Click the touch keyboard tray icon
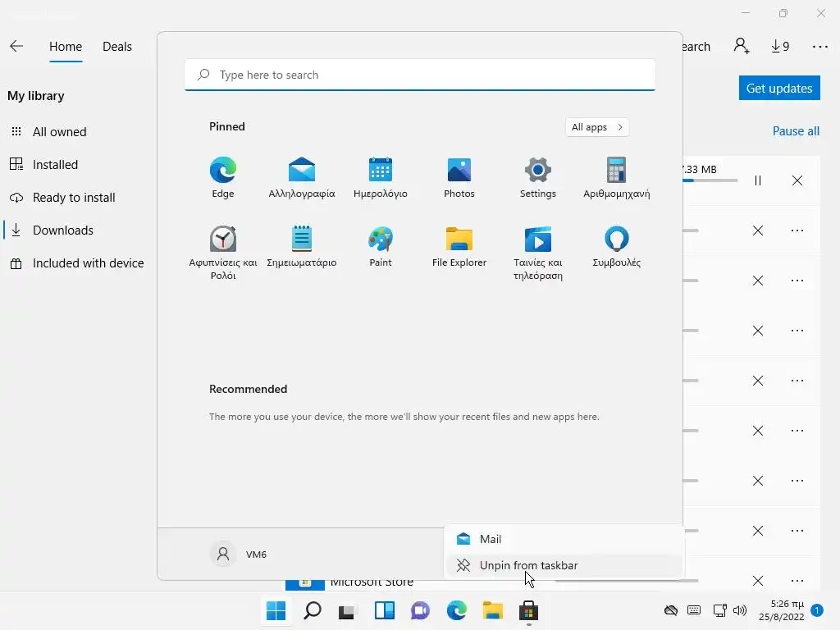 tap(694, 610)
